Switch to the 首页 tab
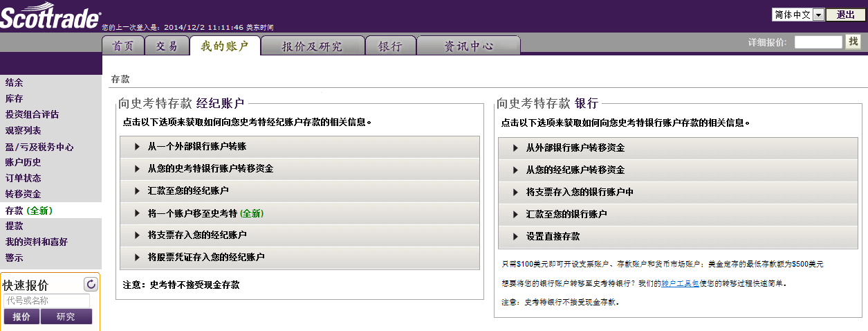Image resolution: width=868 pixels, height=331 pixels. tap(123, 46)
